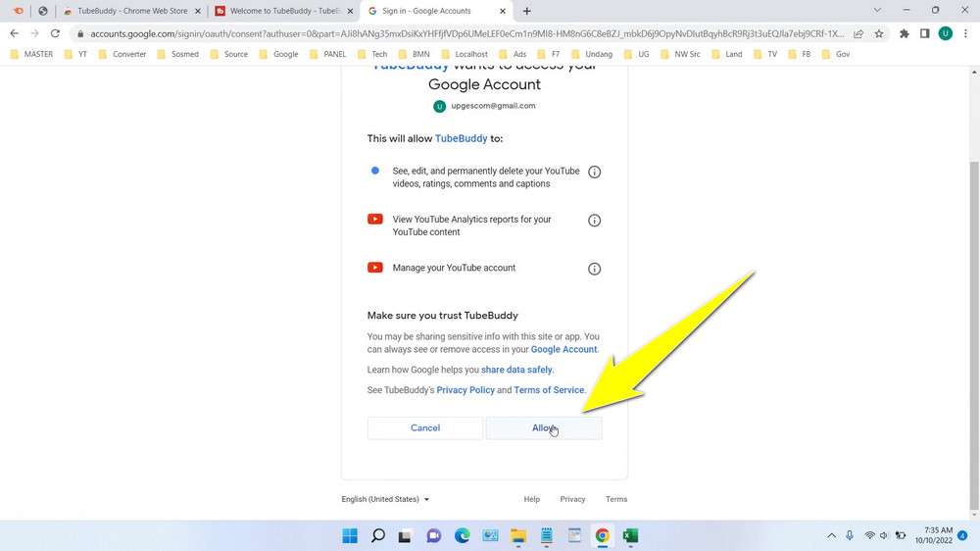Open the Google bookmark folder

pyautogui.click(x=278, y=54)
